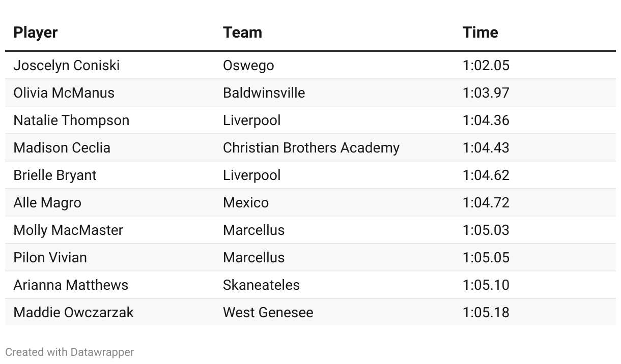Select the Alle Magro player cell
The image size is (621, 364).
pos(47,203)
